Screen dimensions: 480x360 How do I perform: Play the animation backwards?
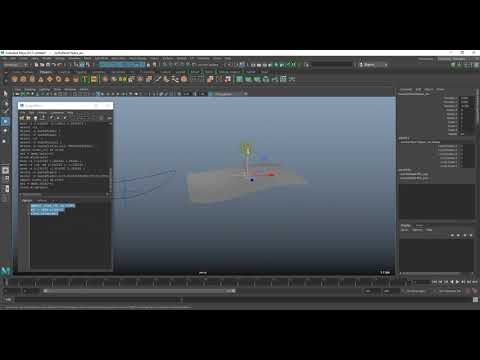(x=452, y=282)
